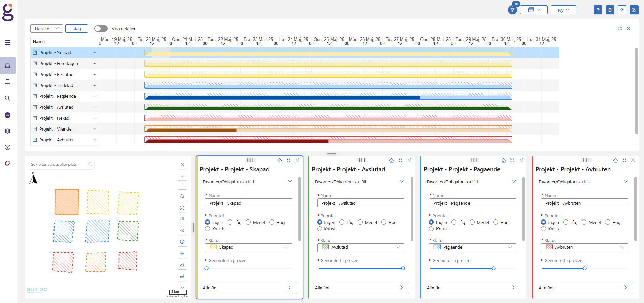The width and height of the screenshot is (644, 303).
Task: Open the Ny dropdown menu
Action: click(563, 10)
